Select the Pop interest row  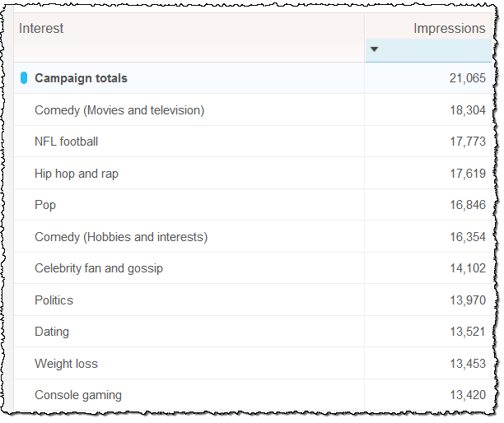pyautogui.click(x=45, y=205)
